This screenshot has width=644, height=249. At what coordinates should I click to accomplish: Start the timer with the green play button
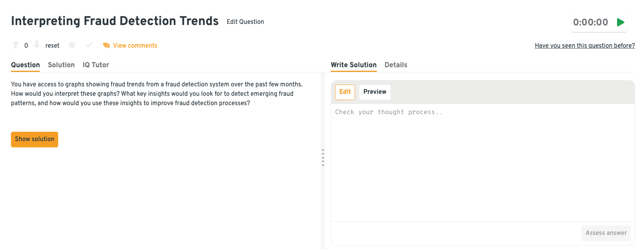(620, 22)
